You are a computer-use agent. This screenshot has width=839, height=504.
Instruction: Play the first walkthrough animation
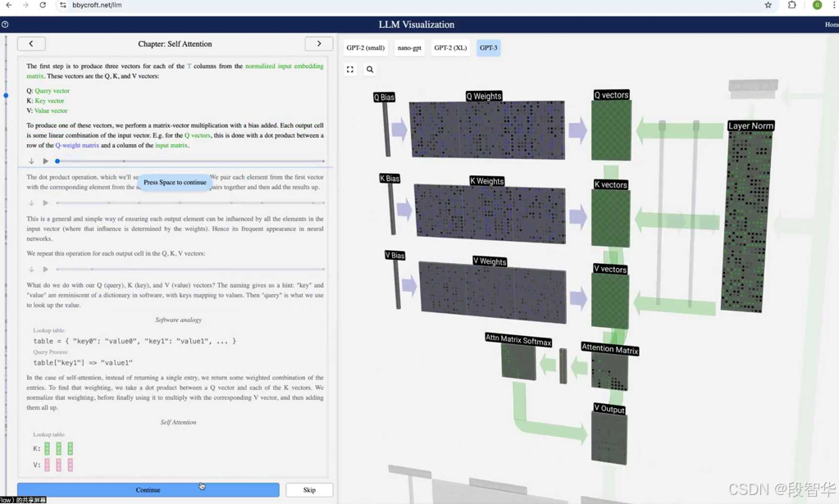[x=45, y=161]
